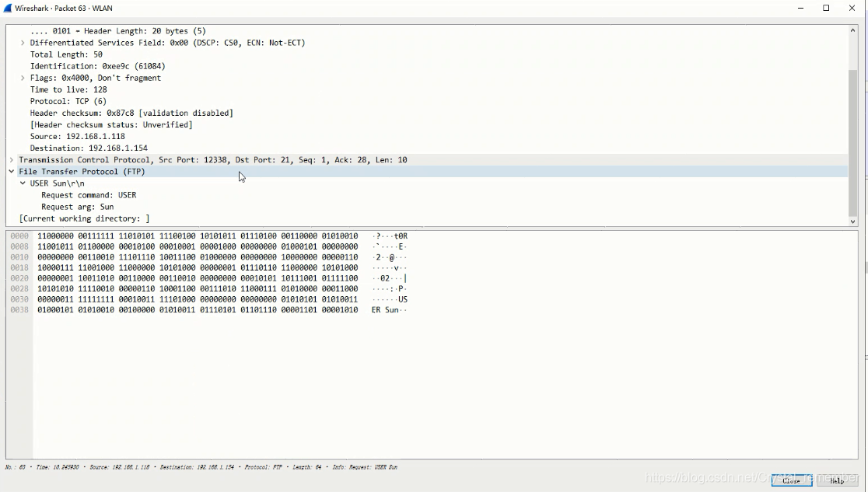868x492 pixels.
Task: Expand the Differentiated Services Field row
Action: [23, 43]
